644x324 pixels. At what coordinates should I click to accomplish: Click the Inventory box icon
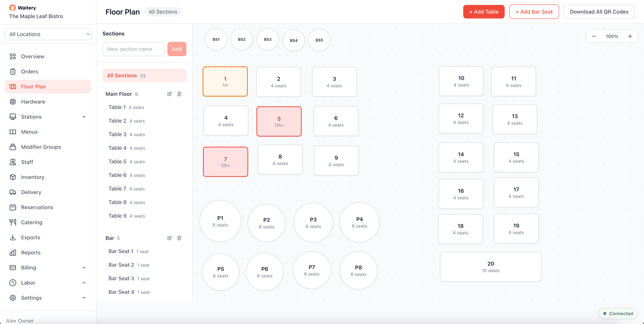13,177
